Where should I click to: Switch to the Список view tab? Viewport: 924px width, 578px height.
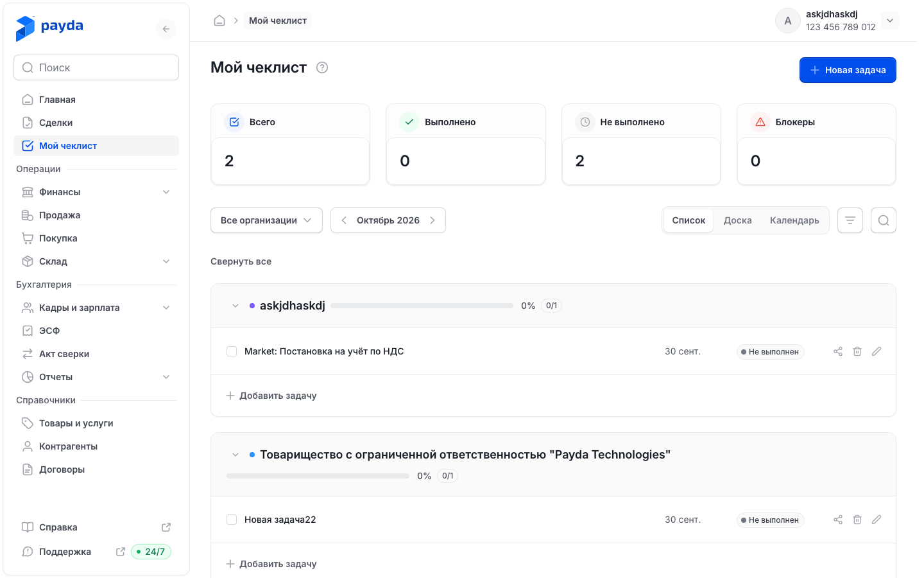tap(689, 220)
